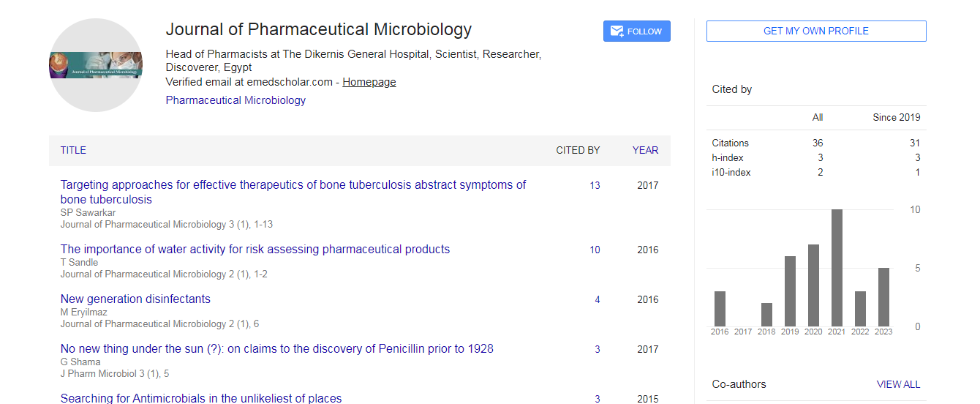The image size is (980, 404).
Task: Click the journal profile picture
Action: [96, 65]
